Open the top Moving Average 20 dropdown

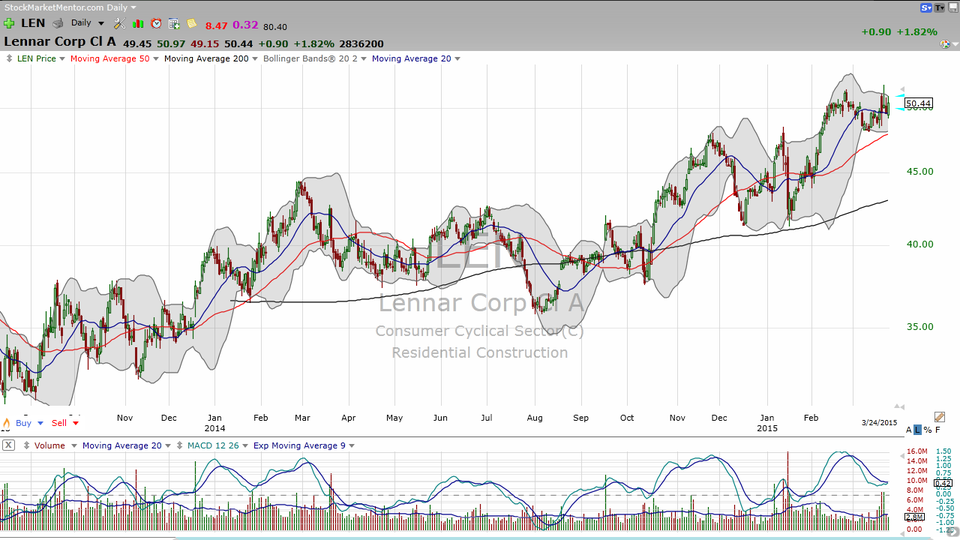(x=457, y=59)
